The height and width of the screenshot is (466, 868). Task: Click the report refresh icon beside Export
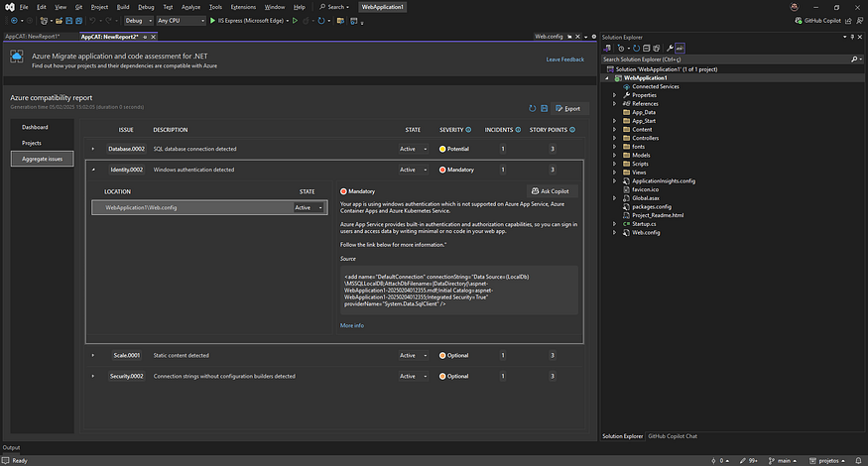click(x=532, y=108)
